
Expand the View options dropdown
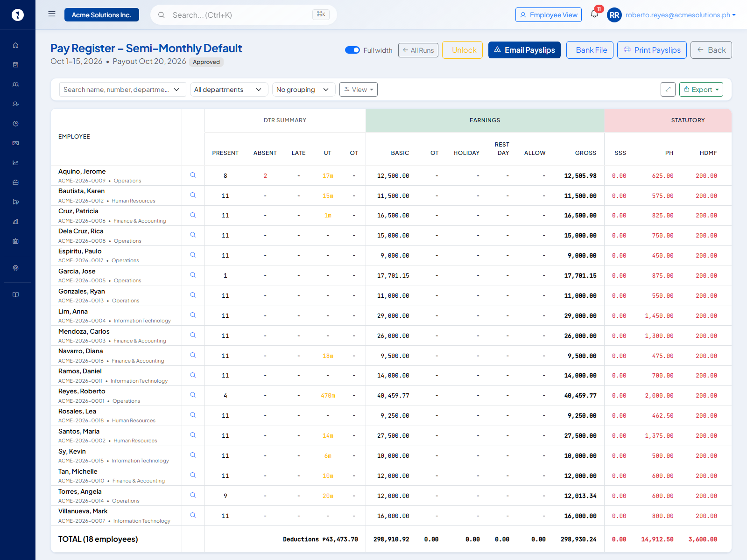pyautogui.click(x=359, y=90)
